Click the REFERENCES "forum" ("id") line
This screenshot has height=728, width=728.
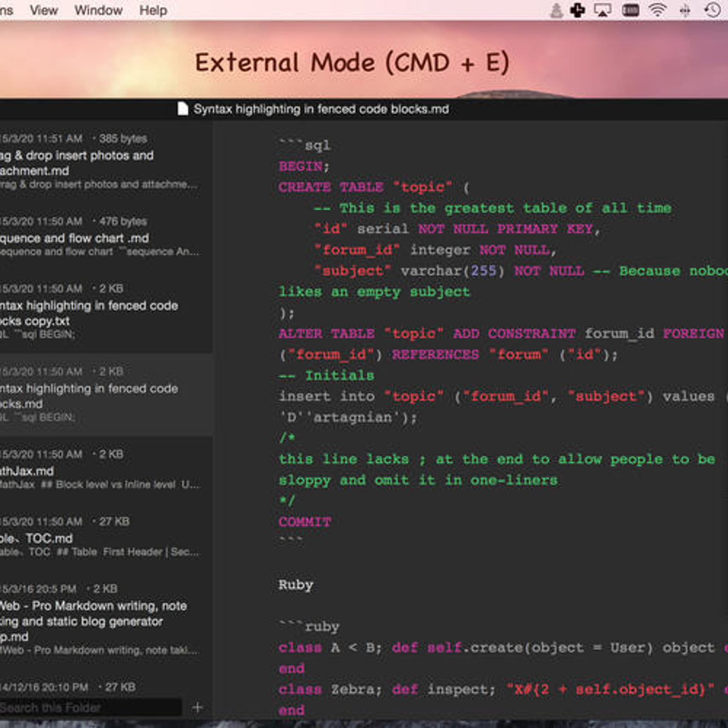(x=448, y=354)
